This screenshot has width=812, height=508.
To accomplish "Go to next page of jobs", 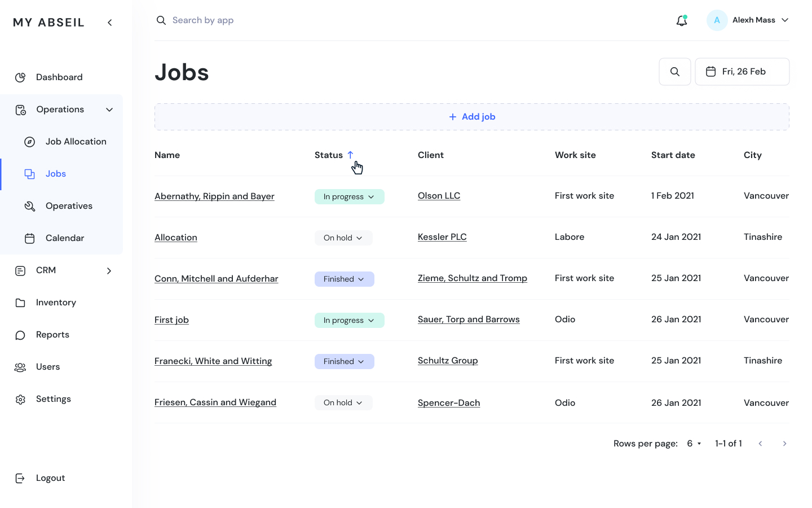I will [x=784, y=444].
